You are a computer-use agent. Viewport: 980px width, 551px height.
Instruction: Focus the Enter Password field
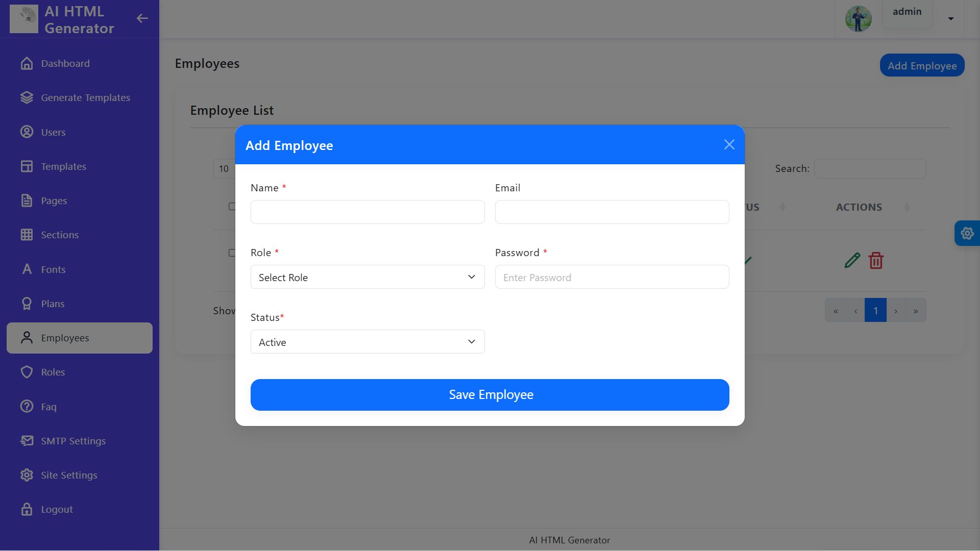point(611,277)
